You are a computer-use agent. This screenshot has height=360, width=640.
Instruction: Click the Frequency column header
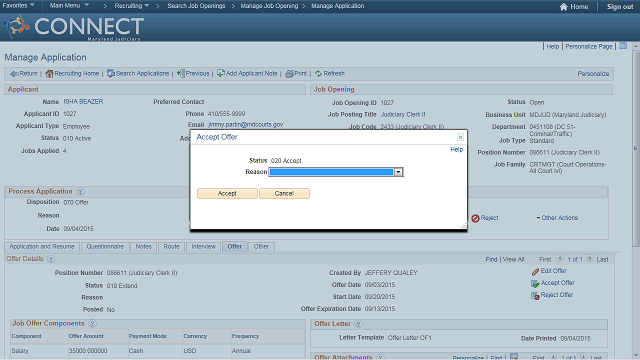pyautogui.click(x=245, y=336)
